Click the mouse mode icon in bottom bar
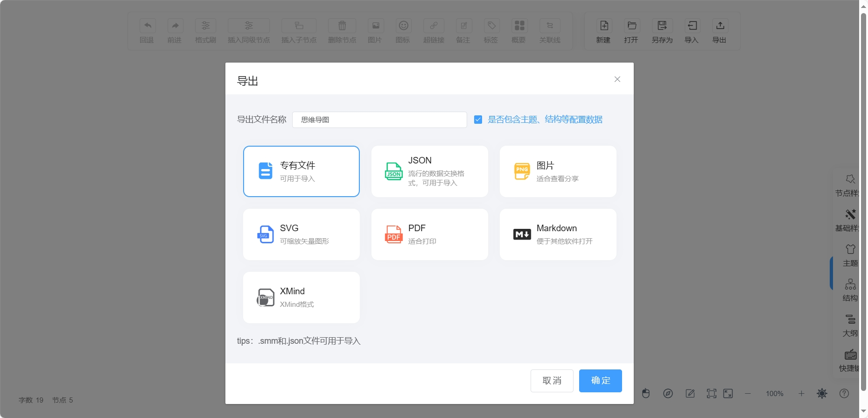 (646, 394)
